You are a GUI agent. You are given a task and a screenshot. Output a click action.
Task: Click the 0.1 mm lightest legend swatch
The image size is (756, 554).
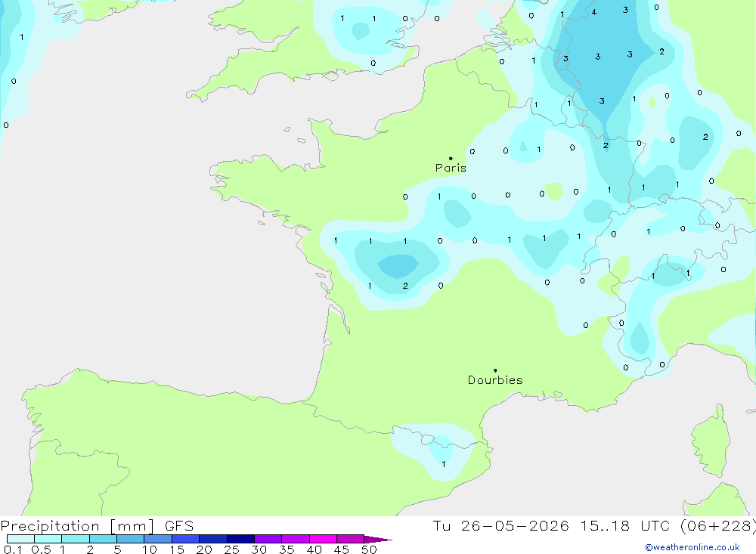pyautogui.click(x=20, y=539)
